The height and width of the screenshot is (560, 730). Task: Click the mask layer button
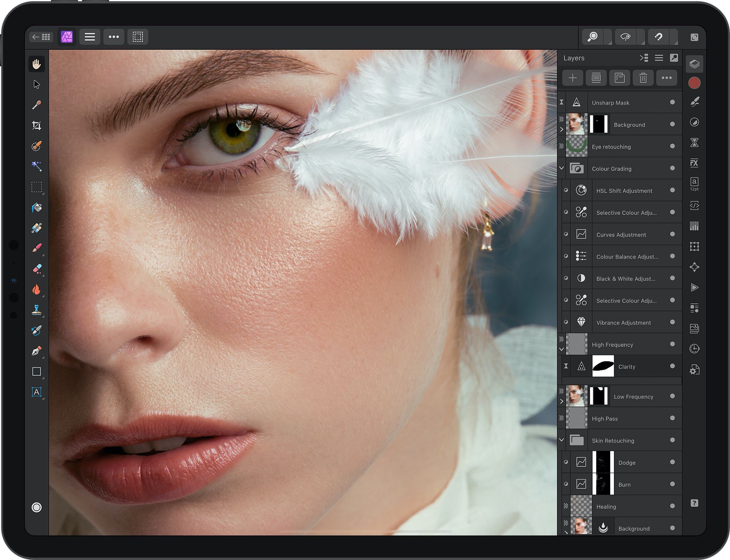pyautogui.click(x=596, y=78)
